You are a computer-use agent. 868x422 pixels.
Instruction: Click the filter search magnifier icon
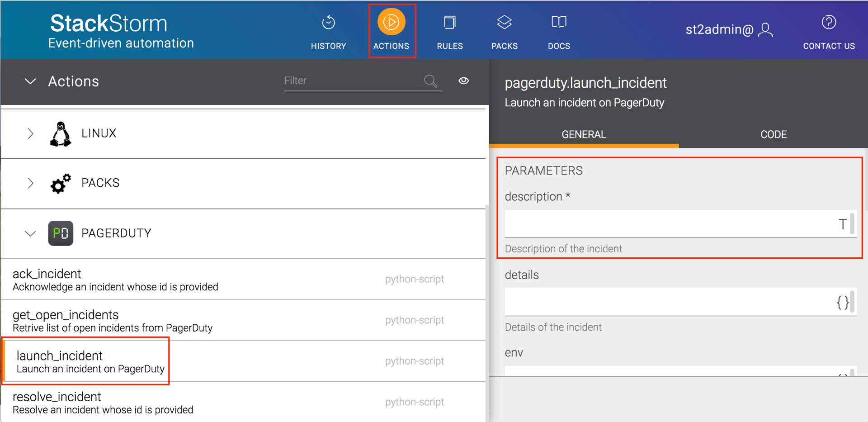[430, 81]
